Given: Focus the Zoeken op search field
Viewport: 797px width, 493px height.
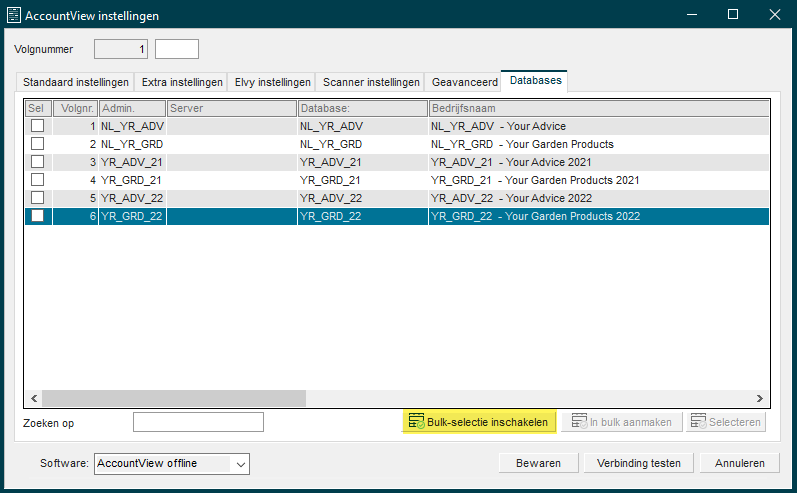Looking at the screenshot, I should click(198, 422).
